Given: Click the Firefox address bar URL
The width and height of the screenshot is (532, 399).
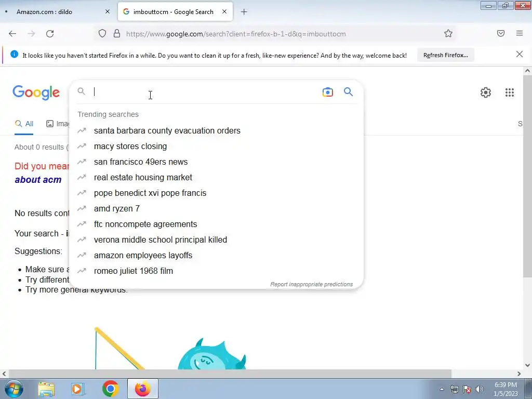Looking at the screenshot, I should 236,34.
